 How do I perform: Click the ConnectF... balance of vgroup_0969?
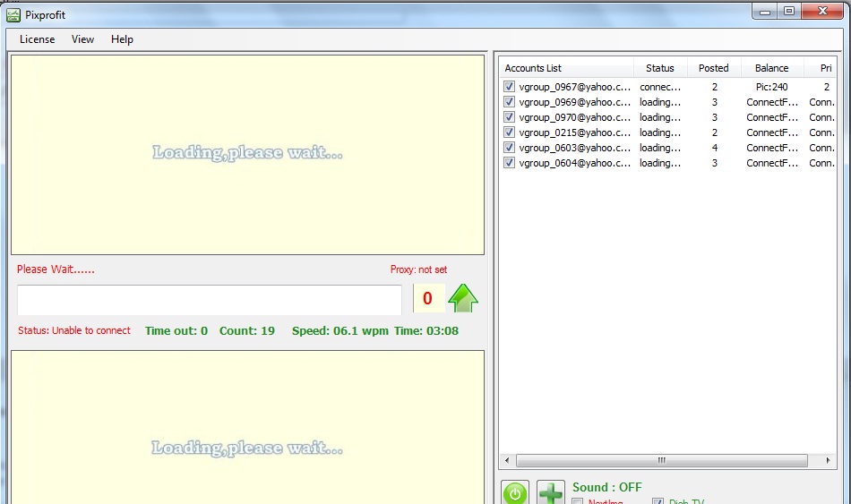click(772, 101)
